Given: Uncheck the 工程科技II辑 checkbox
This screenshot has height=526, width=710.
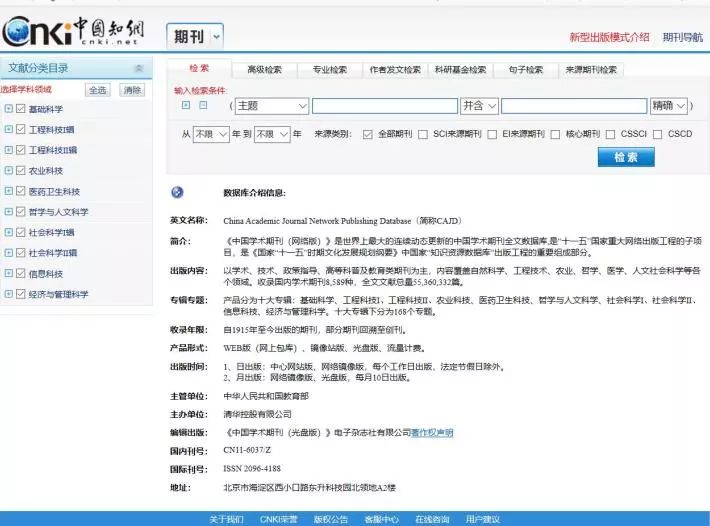Looking at the screenshot, I should tap(20, 149).
